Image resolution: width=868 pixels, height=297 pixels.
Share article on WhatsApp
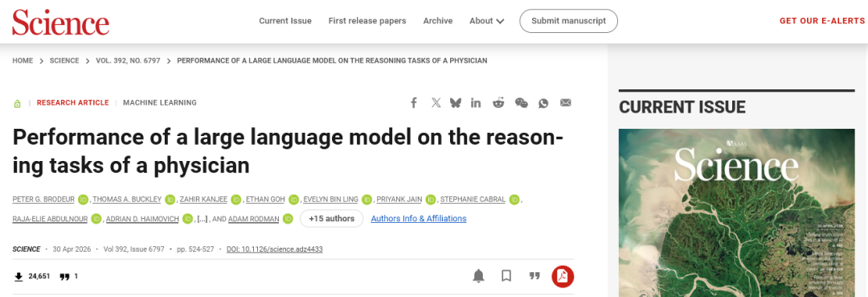(x=543, y=103)
